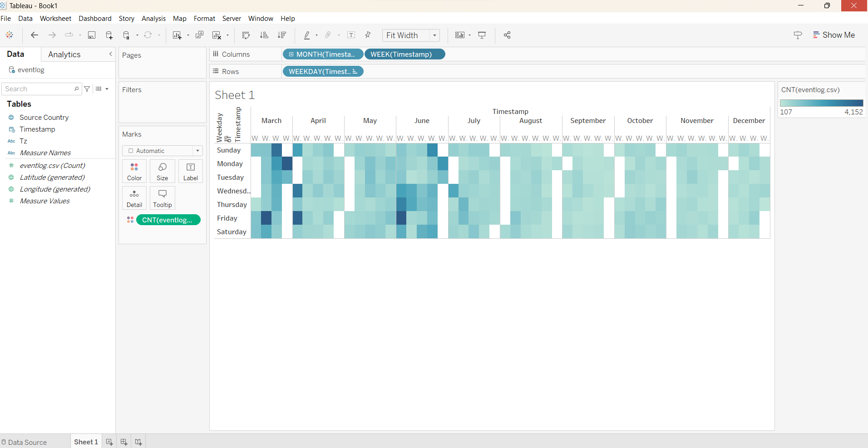Sort descending using the toolbar icon

click(x=282, y=35)
